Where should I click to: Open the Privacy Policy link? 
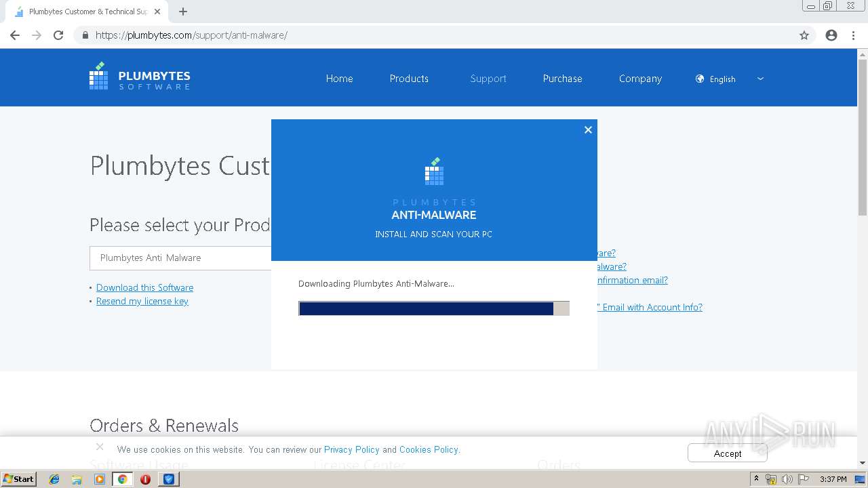point(351,449)
